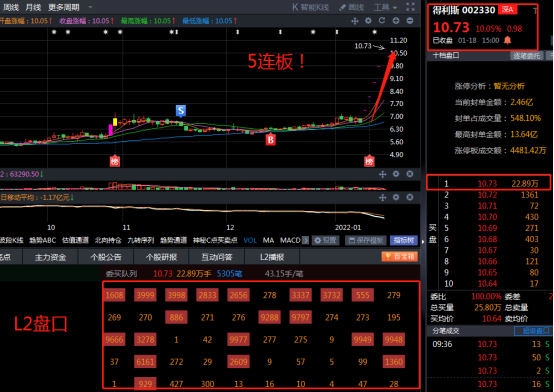Click the orange 百宝箱 button
Image resolution: width=554 pixels, height=392 pixels.
click(x=400, y=256)
